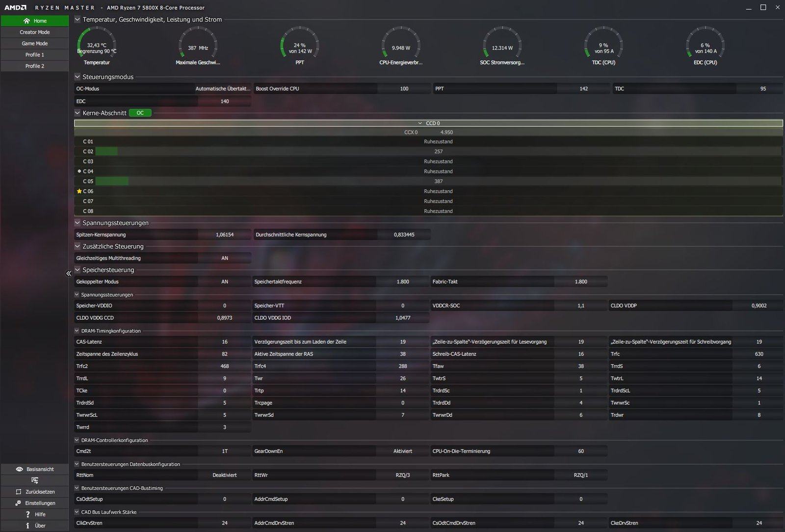Viewport: 785px width, 532px height.
Task: Click the AMD logo in title bar
Action: click(15, 7)
